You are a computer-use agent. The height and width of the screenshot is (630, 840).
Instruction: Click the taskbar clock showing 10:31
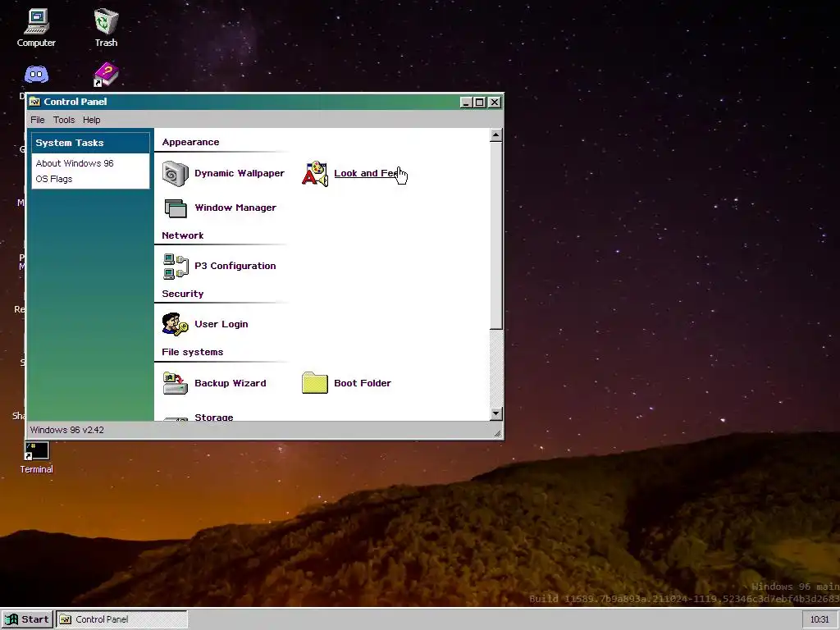(x=819, y=619)
